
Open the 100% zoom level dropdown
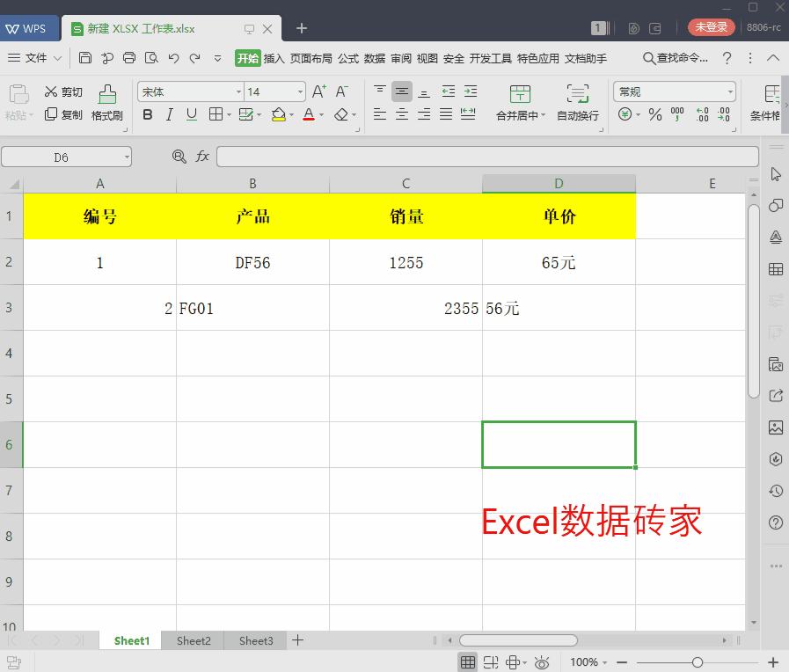[x=588, y=662]
